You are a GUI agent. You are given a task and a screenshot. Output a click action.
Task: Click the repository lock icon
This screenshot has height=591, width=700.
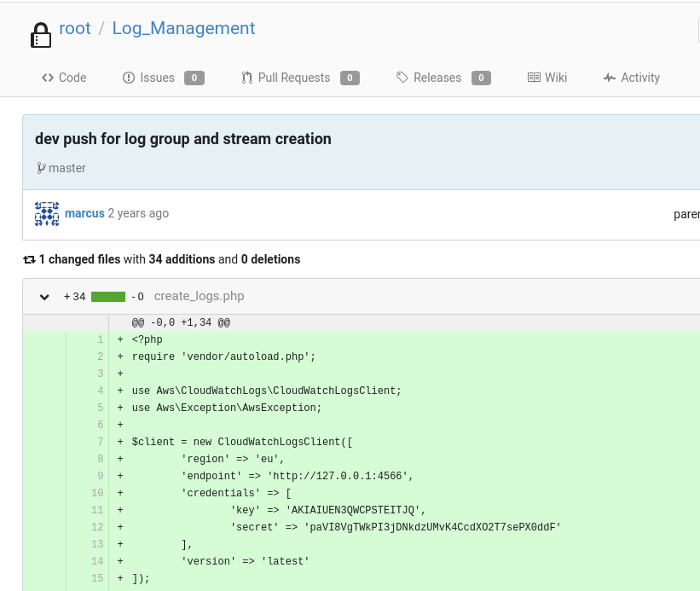41,34
